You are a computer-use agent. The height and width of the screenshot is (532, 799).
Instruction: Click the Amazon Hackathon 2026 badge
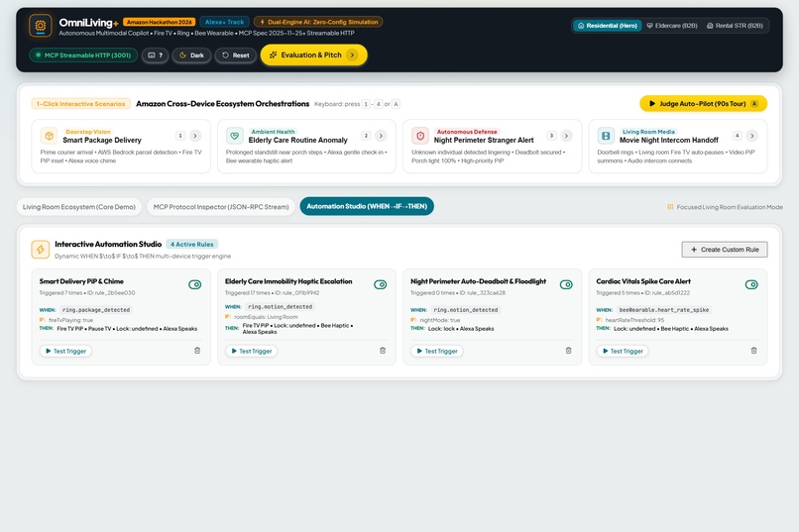tap(159, 22)
